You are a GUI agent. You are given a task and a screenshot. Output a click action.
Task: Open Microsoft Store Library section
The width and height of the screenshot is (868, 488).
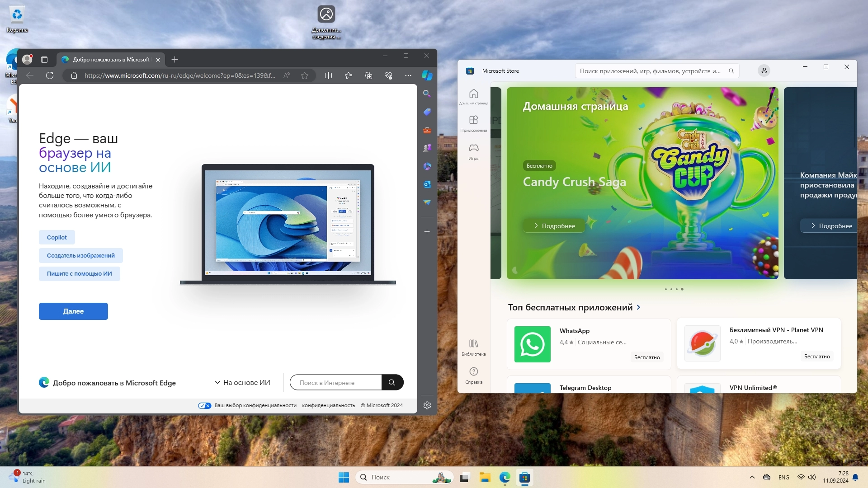coord(473,347)
